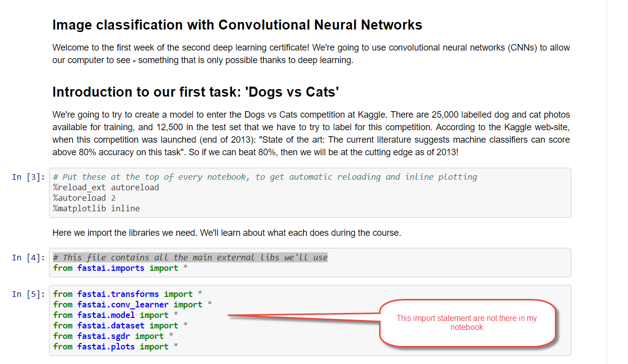Place cursor on '%autoreload 2' line
Viewport: 628px width, 364px height.
[x=85, y=198]
